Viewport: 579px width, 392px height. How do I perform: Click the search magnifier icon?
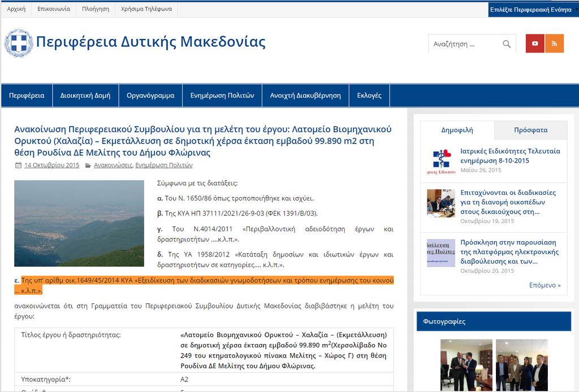[507, 44]
